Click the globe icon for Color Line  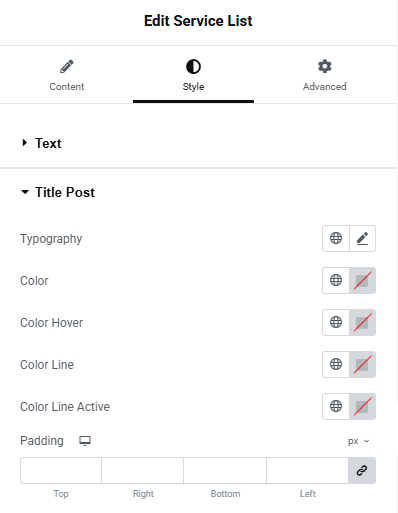pos(336,364)
